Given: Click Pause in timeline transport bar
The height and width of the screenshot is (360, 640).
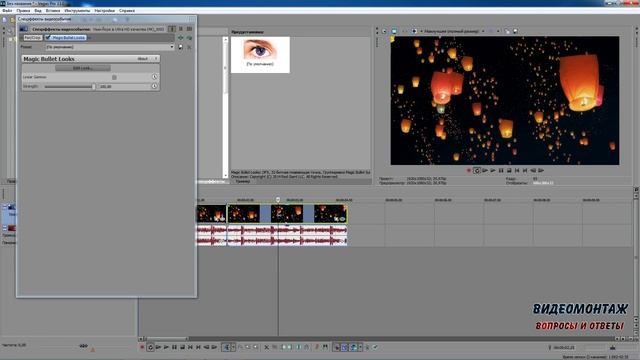Looking at the screenshot, I should 174,347.
